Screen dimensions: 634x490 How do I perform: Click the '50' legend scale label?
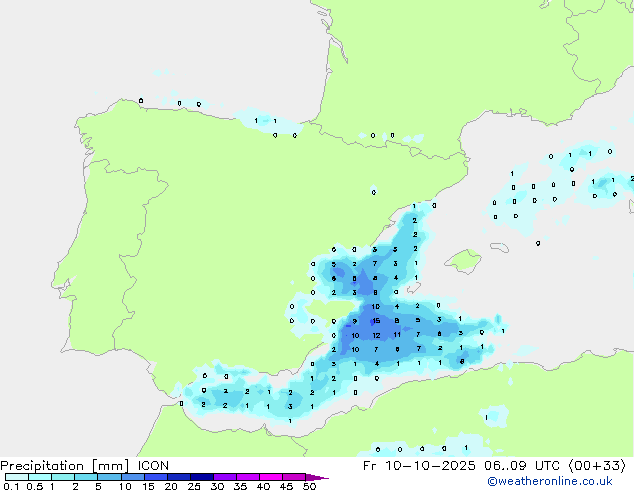tap(309, 486)
